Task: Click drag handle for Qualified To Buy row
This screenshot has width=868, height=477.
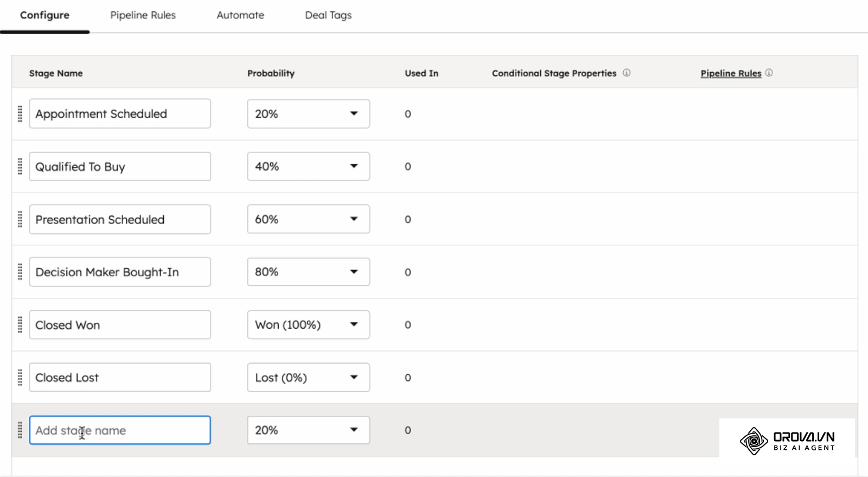Action: click(x=20, y=167)
